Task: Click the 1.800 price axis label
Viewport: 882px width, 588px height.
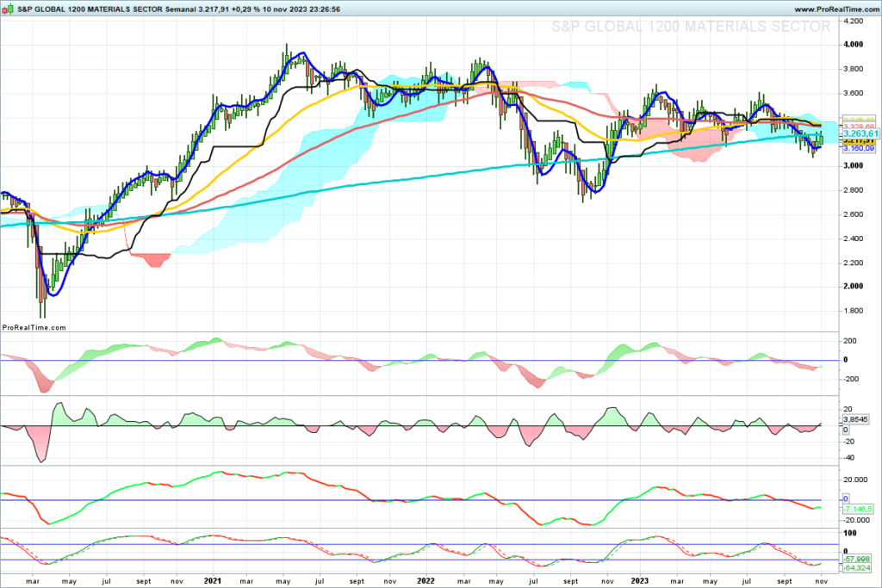Action: [x=854, y=311]
